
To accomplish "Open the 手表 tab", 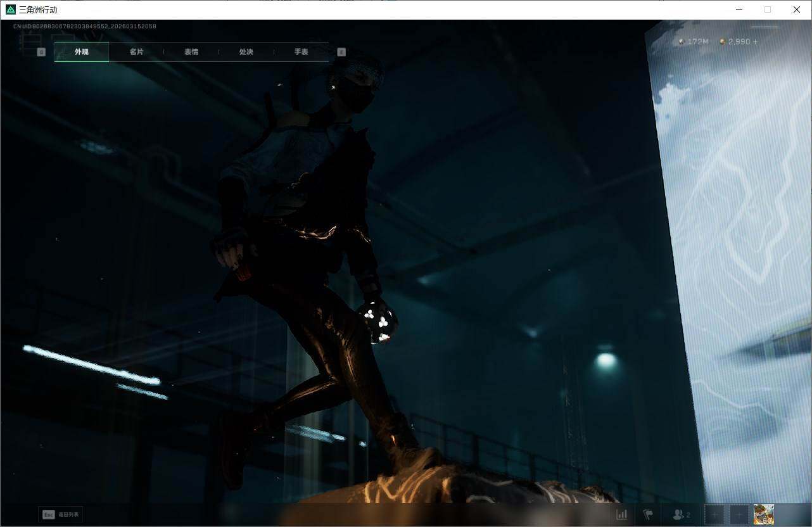I will click(x=301, y=52).
